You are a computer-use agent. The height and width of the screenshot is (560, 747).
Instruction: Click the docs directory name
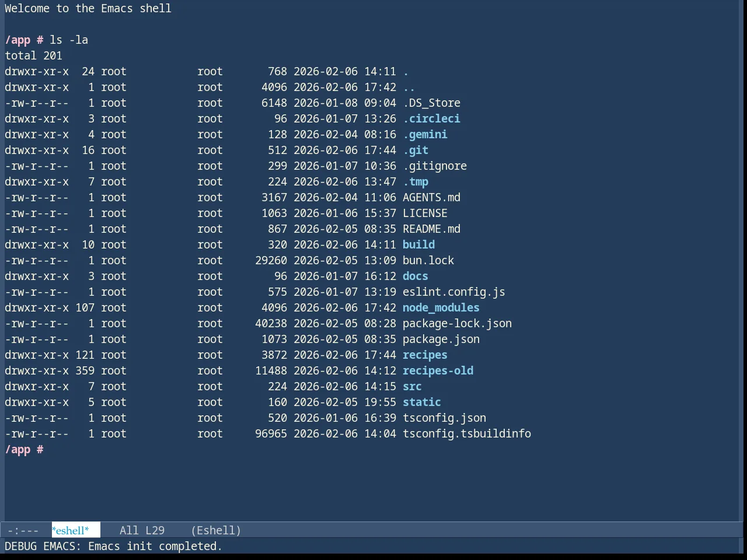click(x=416, y=276)
